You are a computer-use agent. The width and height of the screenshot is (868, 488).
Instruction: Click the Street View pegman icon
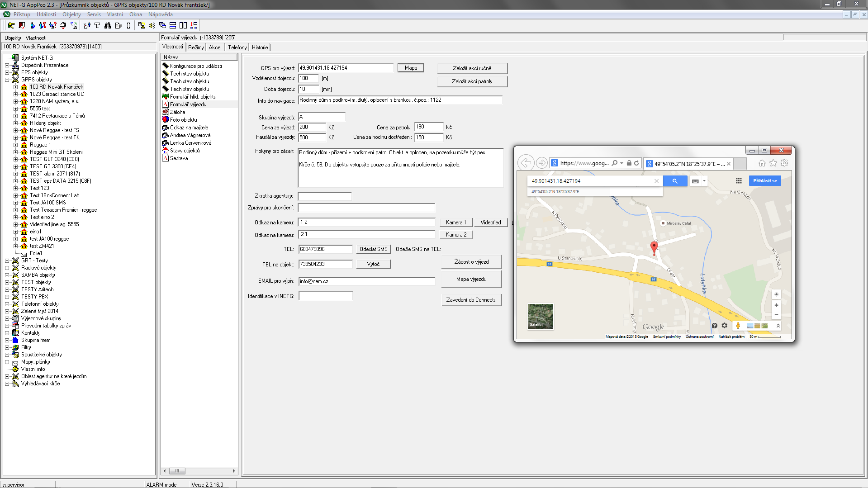(x=738, y=326)
